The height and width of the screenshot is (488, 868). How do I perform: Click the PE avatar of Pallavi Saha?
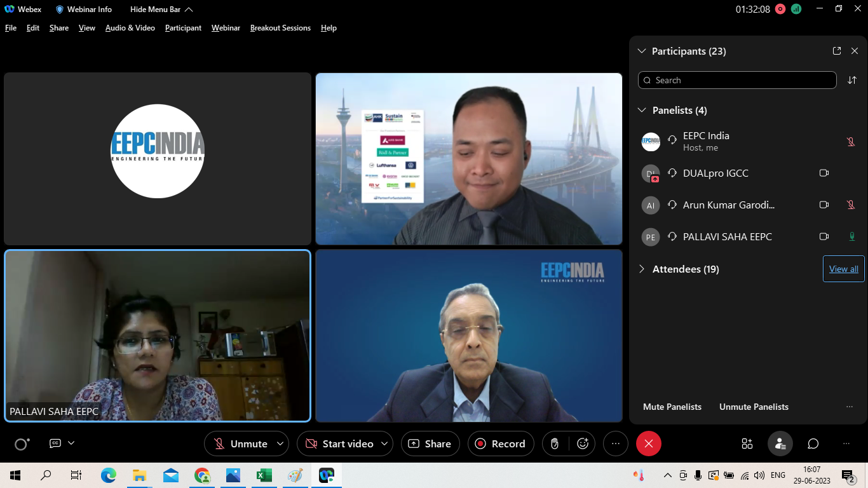click(x=651, y=237)
